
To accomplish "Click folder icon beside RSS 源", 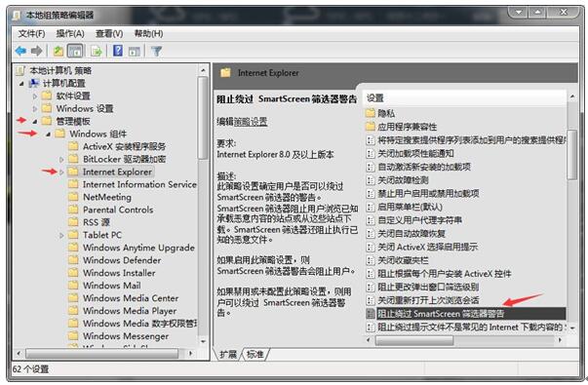I will point(73,222).
